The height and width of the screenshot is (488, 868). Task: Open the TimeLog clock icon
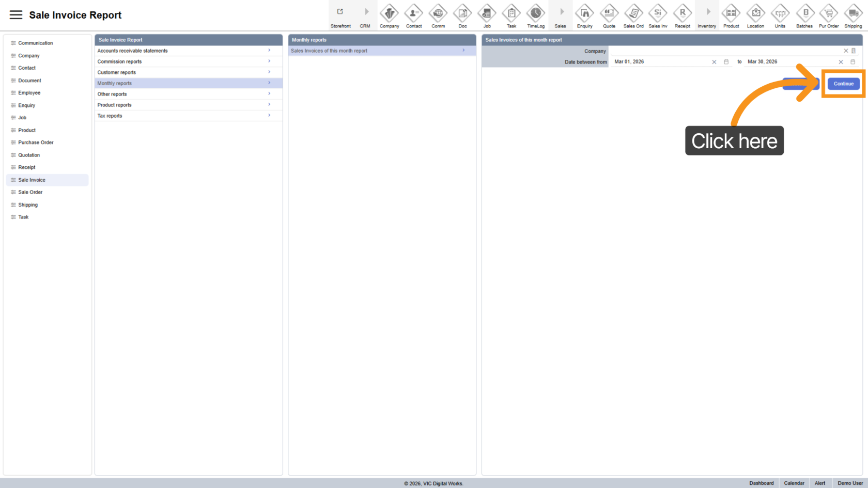click(535, 14)
